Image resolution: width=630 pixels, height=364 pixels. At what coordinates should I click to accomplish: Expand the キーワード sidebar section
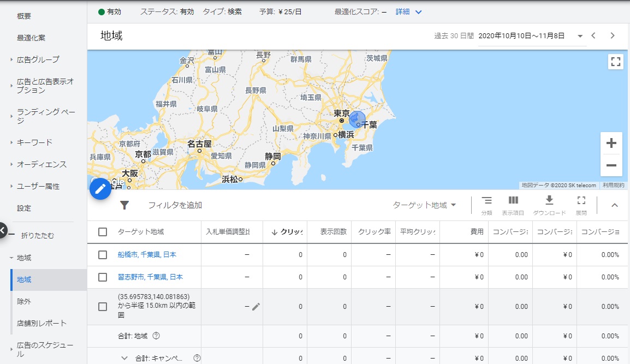click(x=11, y=142)
